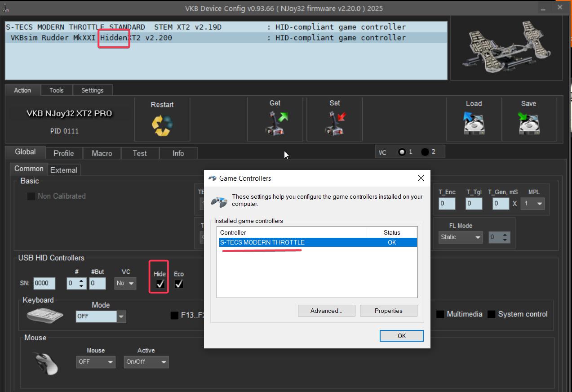This screenshot has height=392, width=572.
Task: Select VKBsim Rudder MkXXI device entry
Action: [226, 38]
